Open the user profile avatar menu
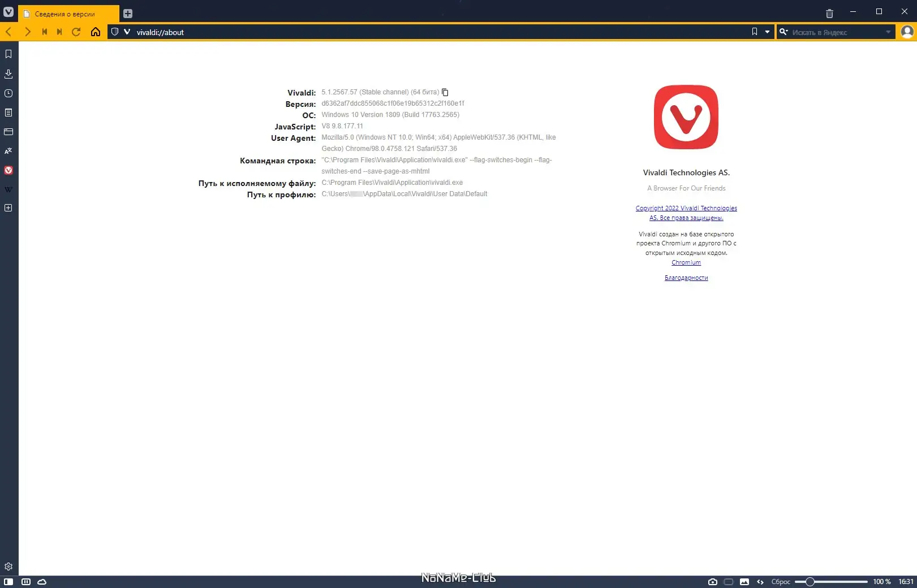This screenshot has height=588, width=917. tap(907, 32)
